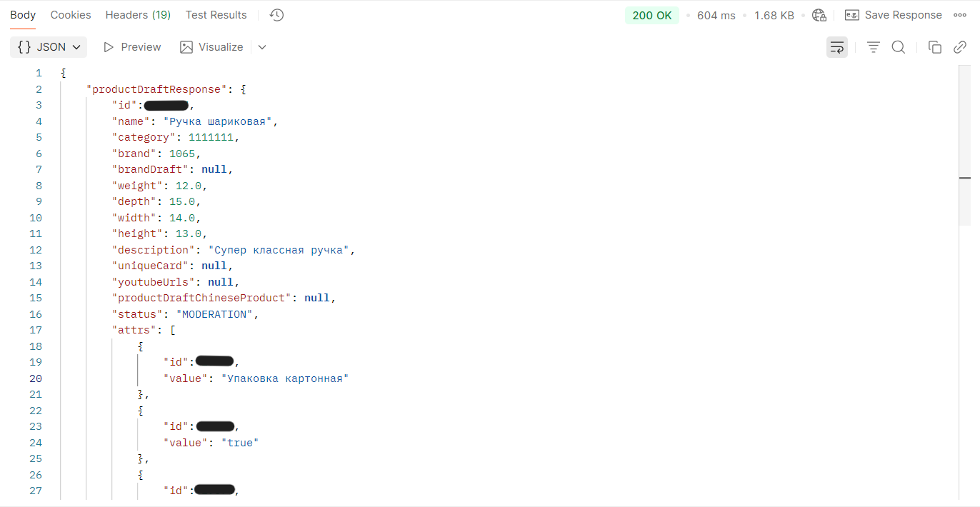Switch to the Cookies tab
This screenshot has height=507, width=980.
pyautogui.click(x=71, y=15)
